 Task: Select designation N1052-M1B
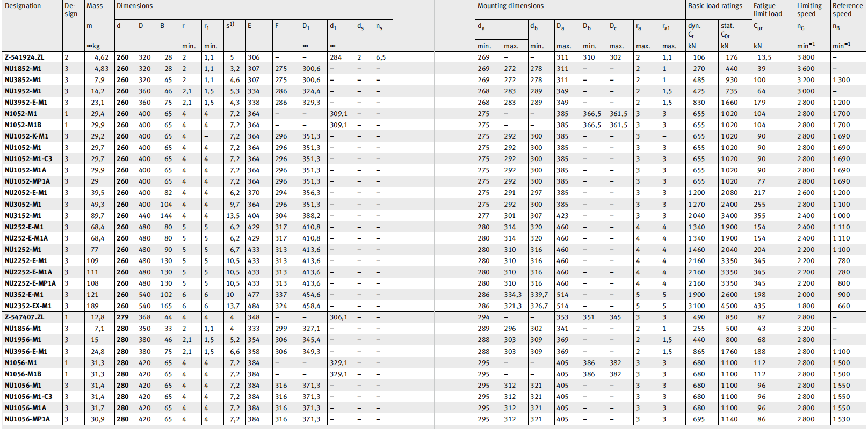tap(23, 125)
